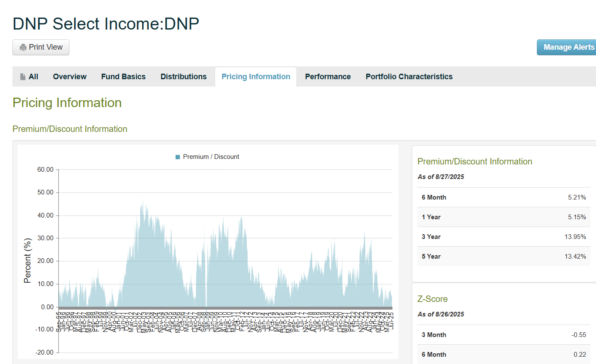Click the 1 Year value of 5.15%
The image size is (596, 364).
[578, 217]
